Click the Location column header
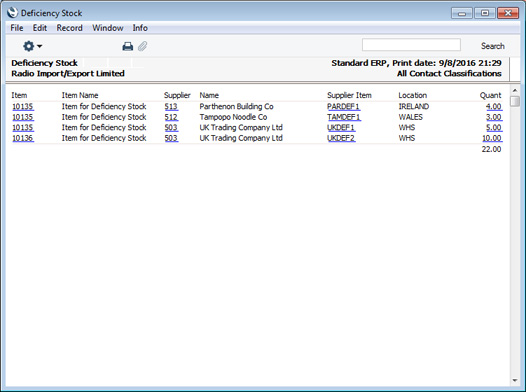This screenshot has height=392, width=526. tap(413, 95)
